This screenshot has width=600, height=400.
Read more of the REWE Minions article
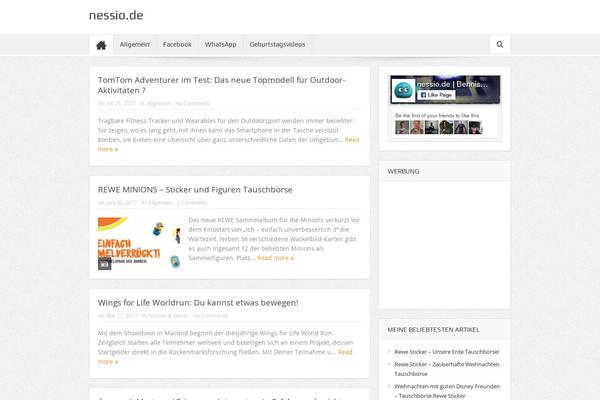click(x=275, y=258)
